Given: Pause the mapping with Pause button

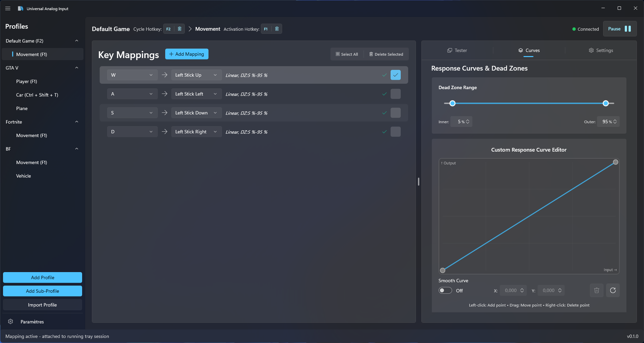Looking at the screenshot, I should click(619, 29).
